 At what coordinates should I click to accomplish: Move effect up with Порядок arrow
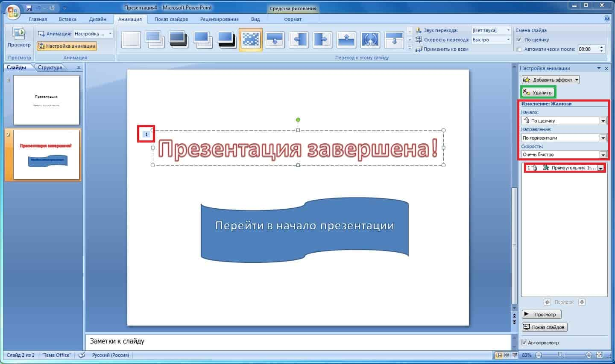(548, 302)
